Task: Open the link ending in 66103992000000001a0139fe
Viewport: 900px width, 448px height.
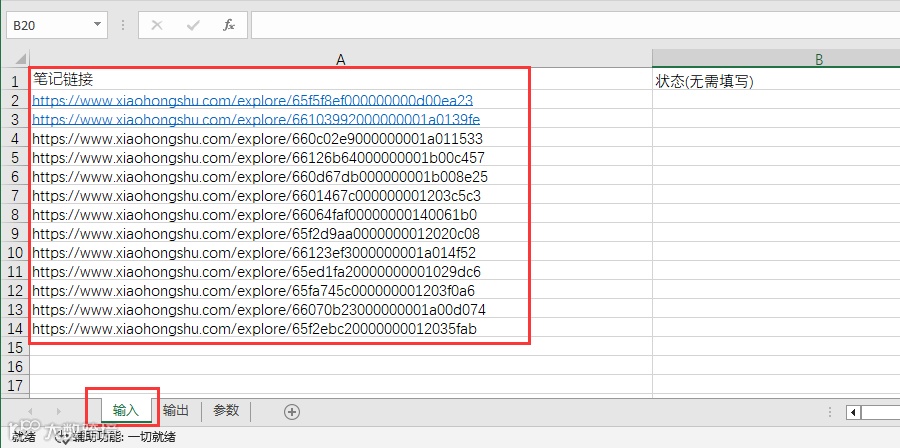Action: click(256, 119)
